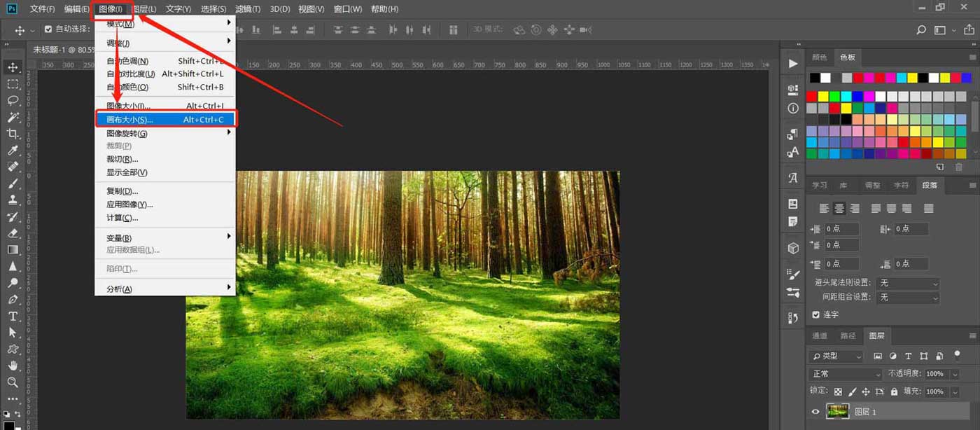Expand the opacity 100% dropdown arrow
The height and width of the screenshot is (430, 980).
click(955, 374)
